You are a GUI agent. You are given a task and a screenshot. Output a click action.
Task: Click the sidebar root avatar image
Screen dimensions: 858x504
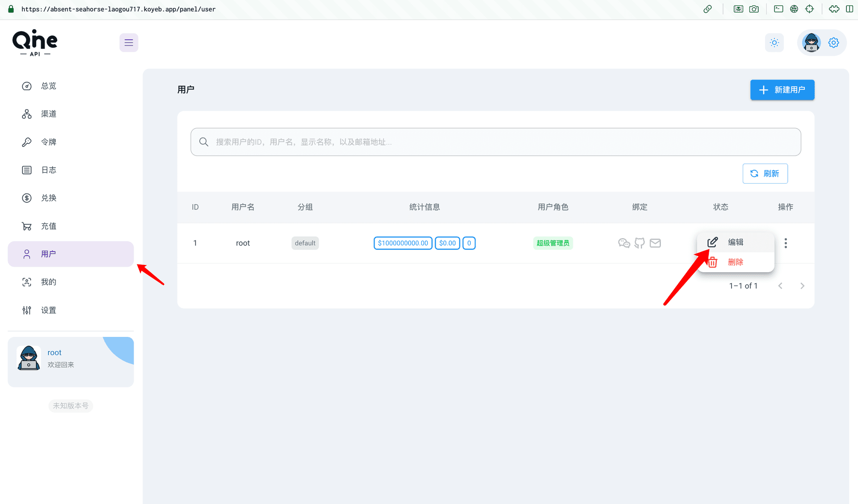point(29,358)
